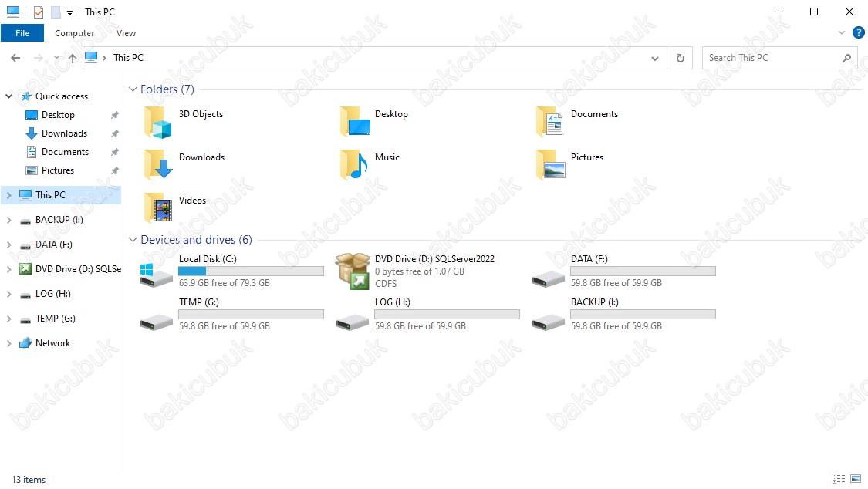The height and width of the screenshot is (489, 868).
Task: Switch to details view icon in status bar
Action: pyautogui.click(x=838, y=479)
